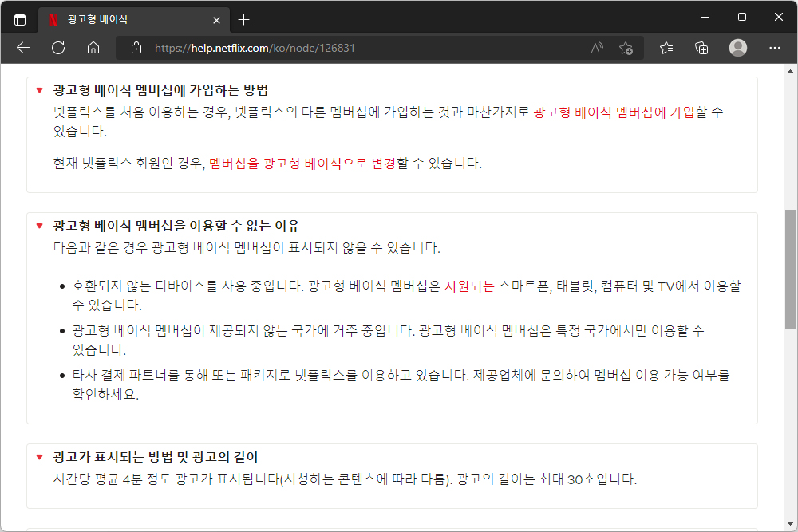Collapse 광고형 베이식 멤버십을 이용할 수 없는 이유 section

[x=39, y=226]
